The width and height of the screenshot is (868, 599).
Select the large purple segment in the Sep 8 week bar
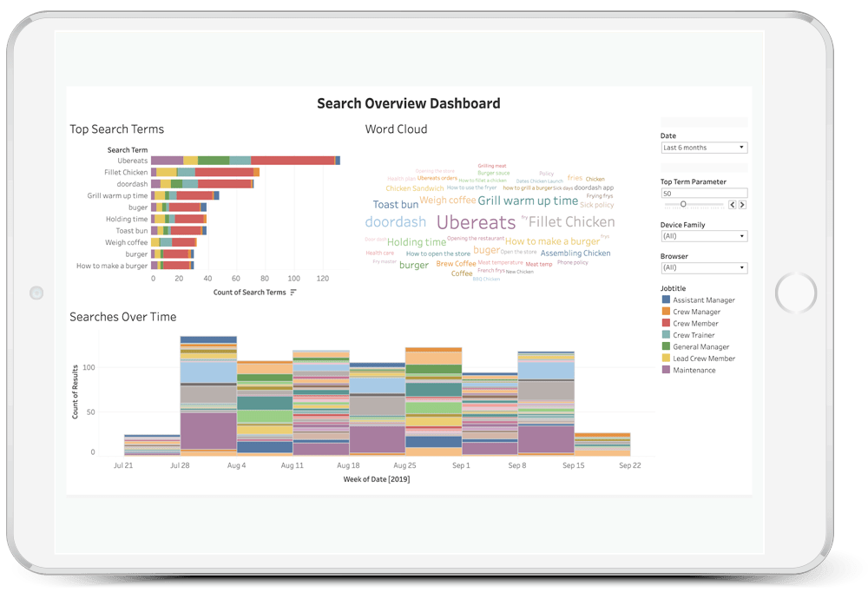pyautogui.click(x=546, y=439)
